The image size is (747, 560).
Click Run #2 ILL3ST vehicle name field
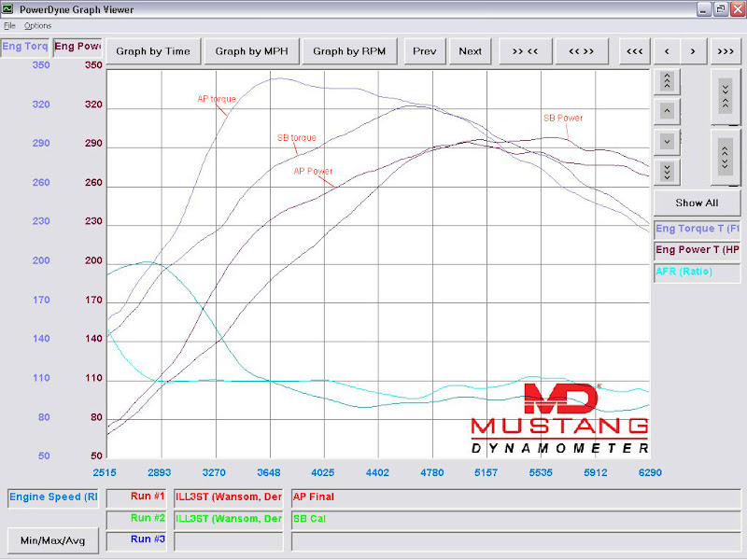(229, 520)
